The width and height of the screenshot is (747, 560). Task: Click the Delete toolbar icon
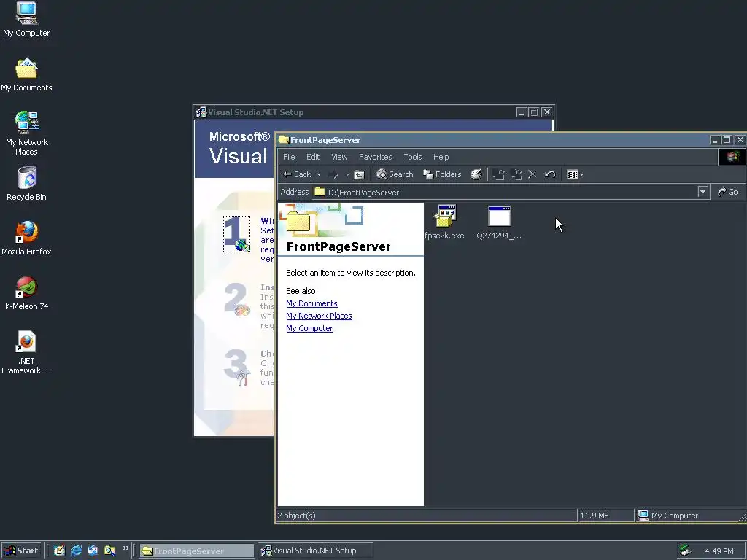point(532,175)
